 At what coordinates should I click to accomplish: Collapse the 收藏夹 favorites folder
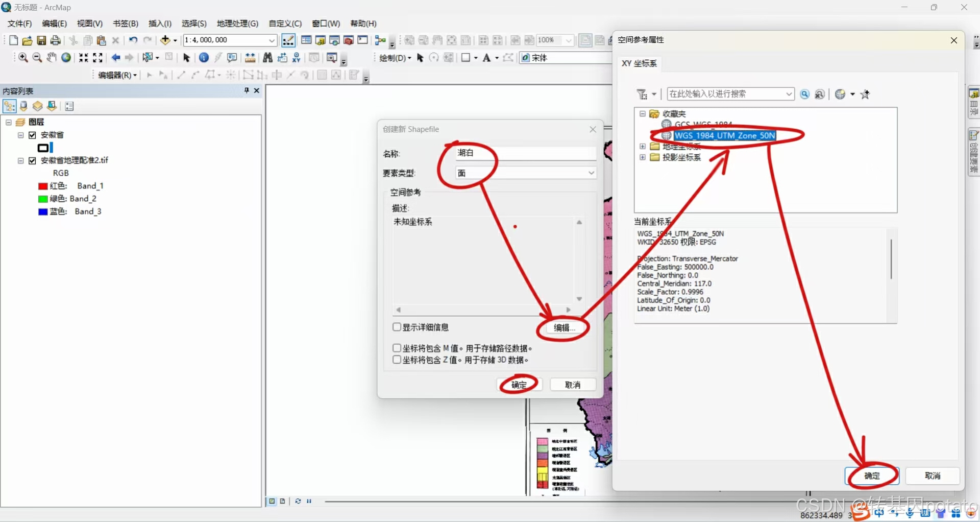[643, 114]
